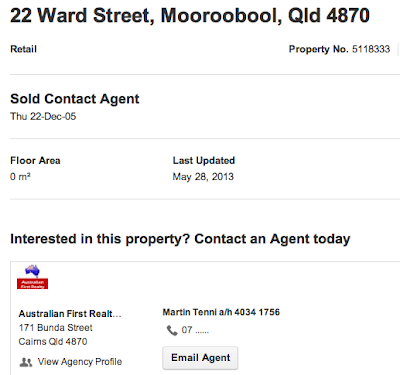Click the 0 m² floor area value
The width and height of the screenshot is (400, 375).
pos(20,176)
